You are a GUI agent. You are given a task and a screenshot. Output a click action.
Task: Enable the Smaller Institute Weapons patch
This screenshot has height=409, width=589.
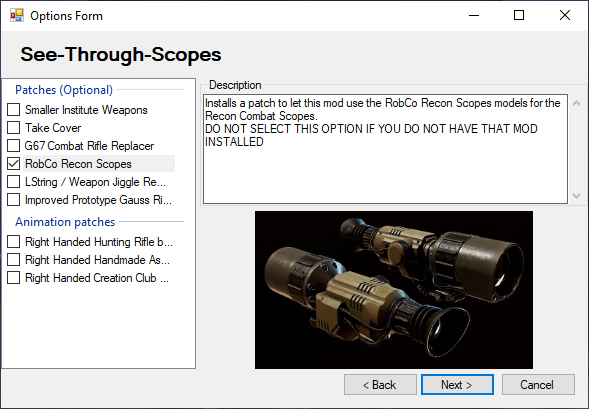[14, 110]
